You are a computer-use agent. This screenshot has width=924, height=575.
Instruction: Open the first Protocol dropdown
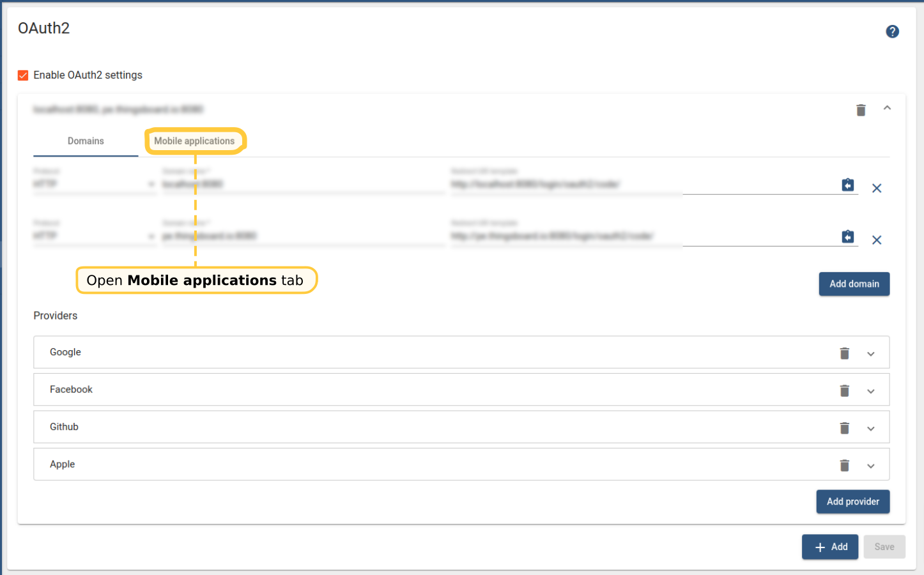click(94, 184)
